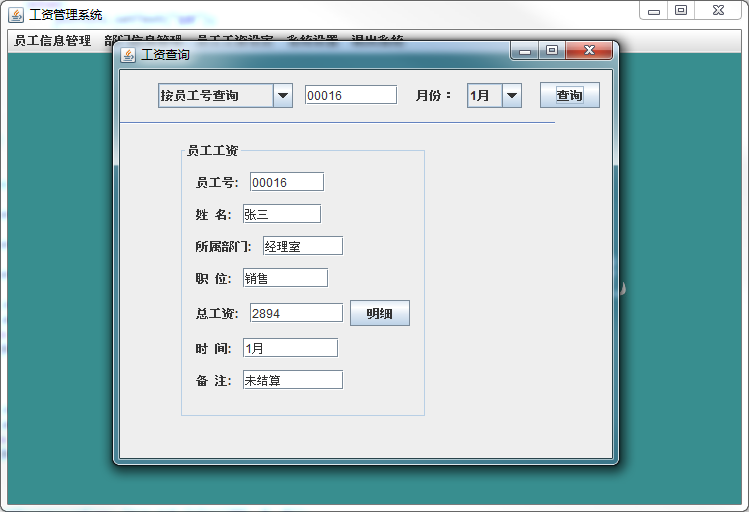Image resolution: width=749 pixels, height=512 pixels.
Task: Click the 备注 field showing 未结算
Action: pyautogui.click(x=293, y=380)
